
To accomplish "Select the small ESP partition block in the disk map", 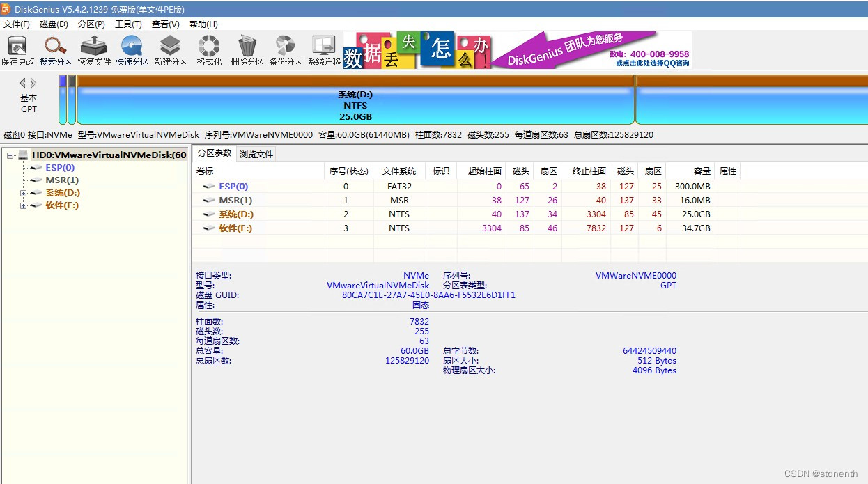I will pyautogui.click(x=63, y=100).
